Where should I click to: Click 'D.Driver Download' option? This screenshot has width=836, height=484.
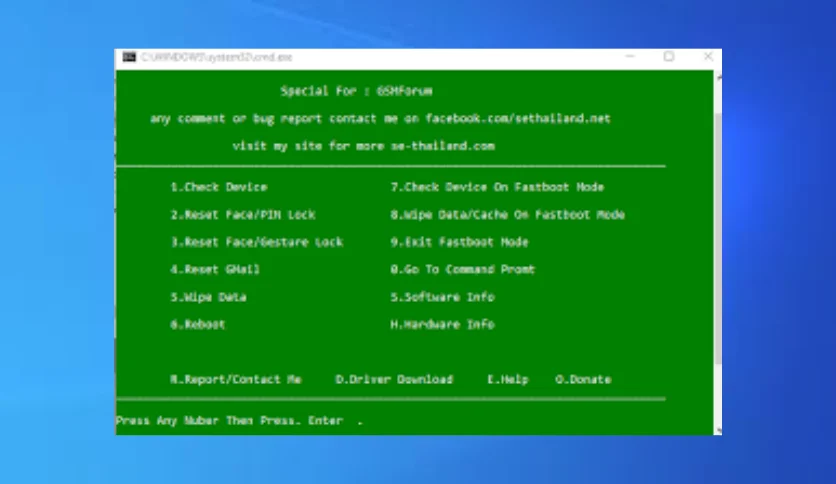coord(394,380)
